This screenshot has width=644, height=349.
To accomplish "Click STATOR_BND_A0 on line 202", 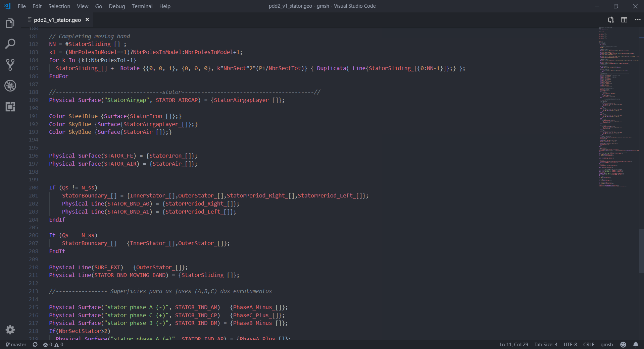I will pos(128,203).
